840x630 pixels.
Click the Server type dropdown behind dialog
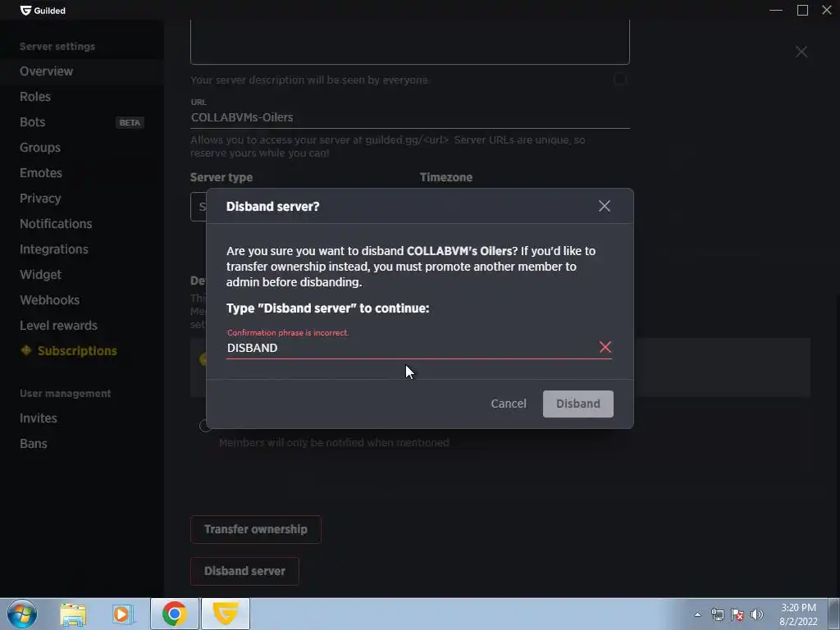click(199, 207)
